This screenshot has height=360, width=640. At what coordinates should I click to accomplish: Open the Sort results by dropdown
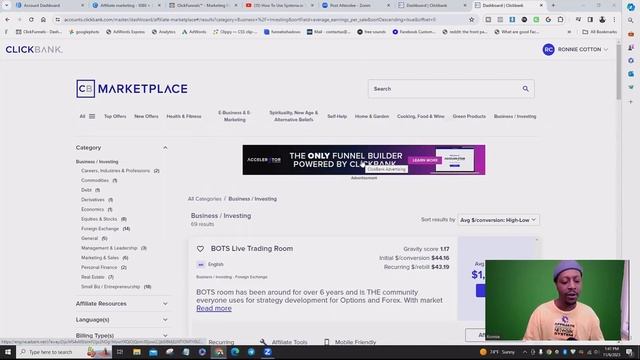point(498,220)
